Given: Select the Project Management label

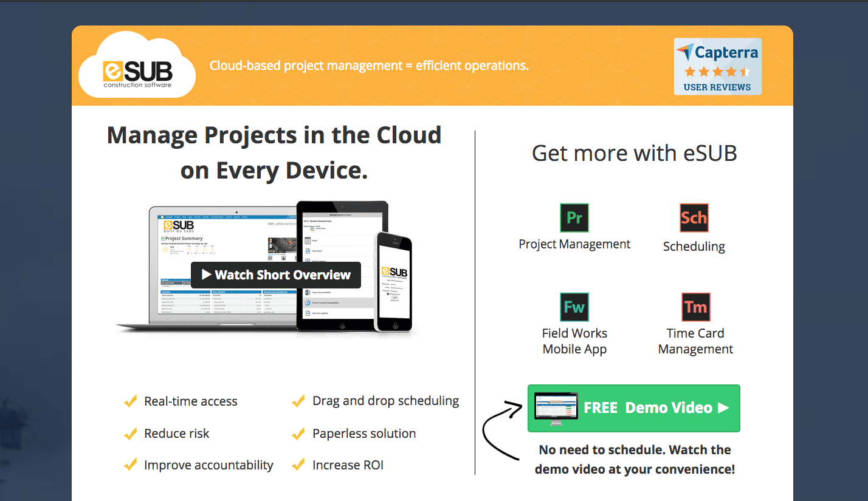Looking at the screenshot, I should (x=574, y=244).
